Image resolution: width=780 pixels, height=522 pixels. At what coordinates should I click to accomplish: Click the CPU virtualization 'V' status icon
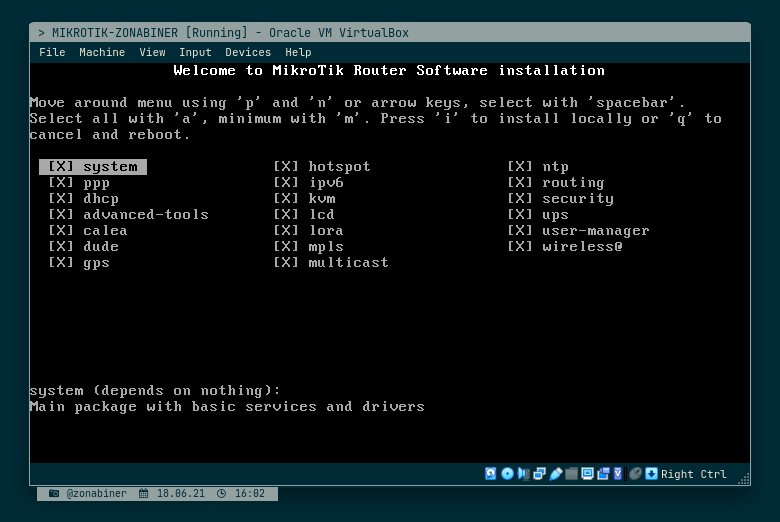pos(618,474)
